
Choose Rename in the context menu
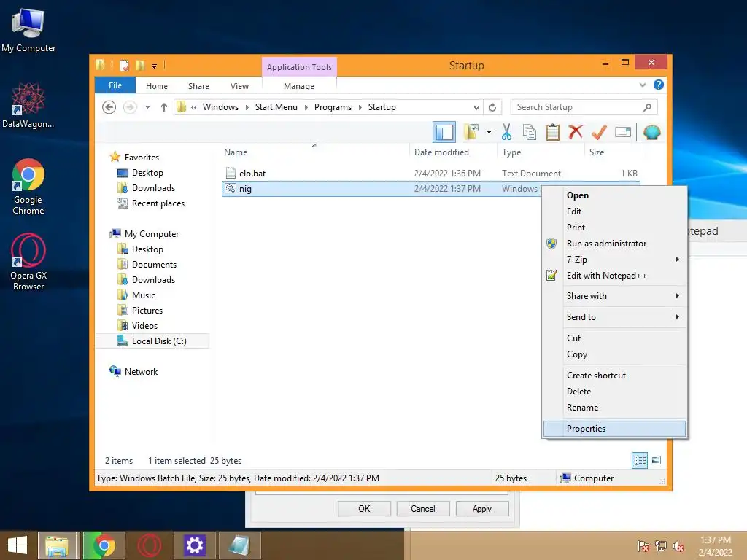(614, 408)
